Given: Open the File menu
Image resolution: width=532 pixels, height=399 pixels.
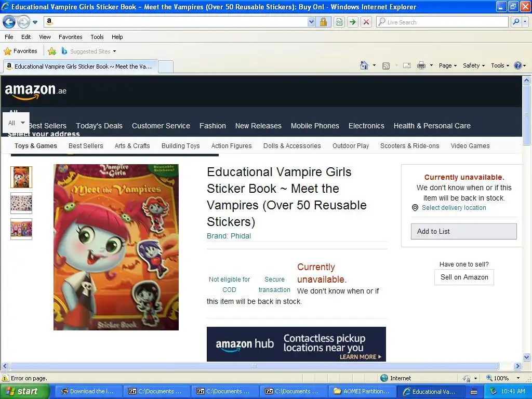Looking at the screenshot, I should (x=9, y=37).
